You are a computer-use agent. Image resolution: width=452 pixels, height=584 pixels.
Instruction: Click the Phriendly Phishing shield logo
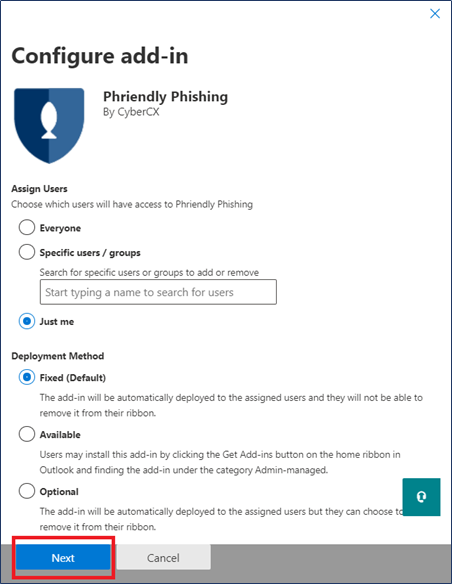[x=49, y=126]
